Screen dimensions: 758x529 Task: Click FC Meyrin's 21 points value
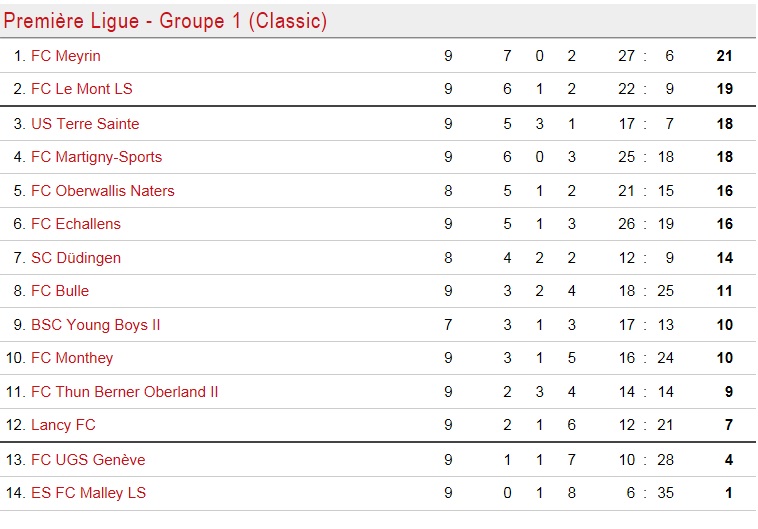[x=725, y=56]
